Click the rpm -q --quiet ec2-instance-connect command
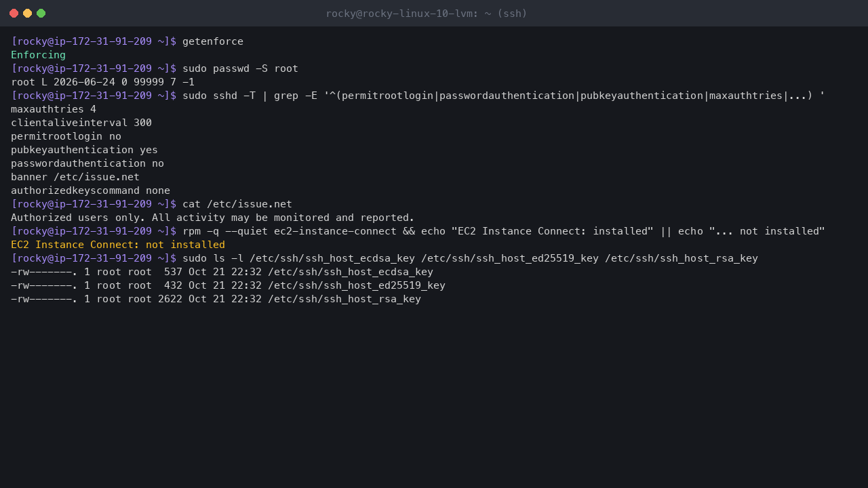868x488 pixels. [x=503, y=231]
